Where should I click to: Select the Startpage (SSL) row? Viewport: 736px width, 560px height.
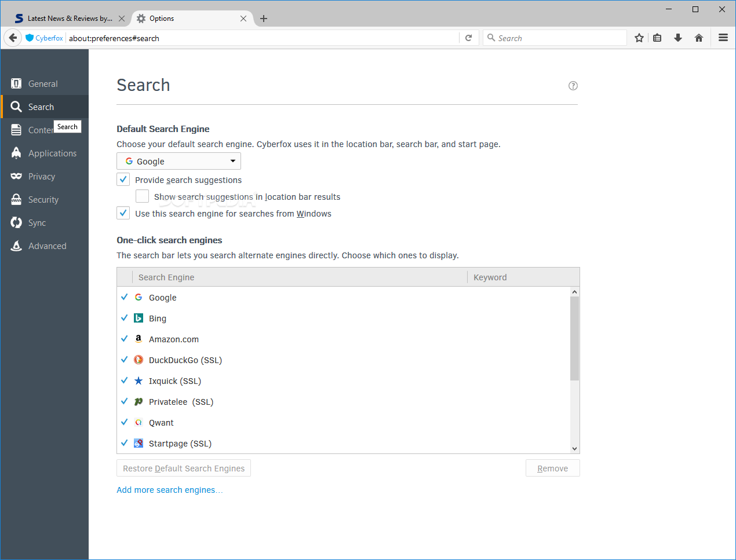click(x=344, y=443)
